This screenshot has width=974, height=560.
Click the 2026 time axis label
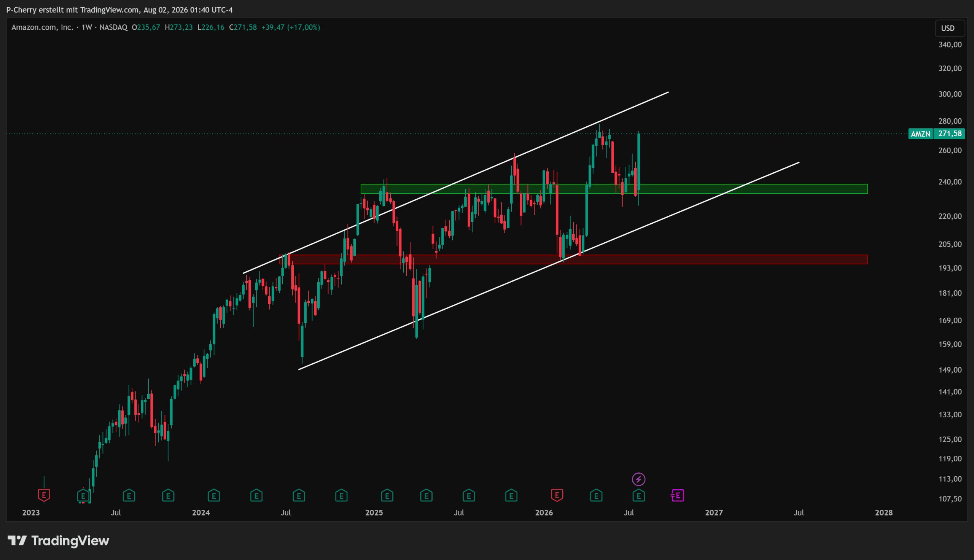(x=544, y=513)
